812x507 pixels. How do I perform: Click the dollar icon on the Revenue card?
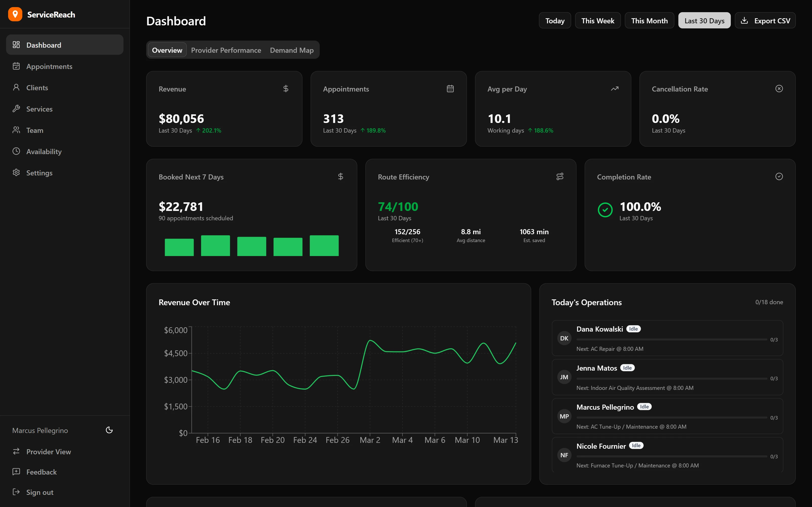coord(285,88)
